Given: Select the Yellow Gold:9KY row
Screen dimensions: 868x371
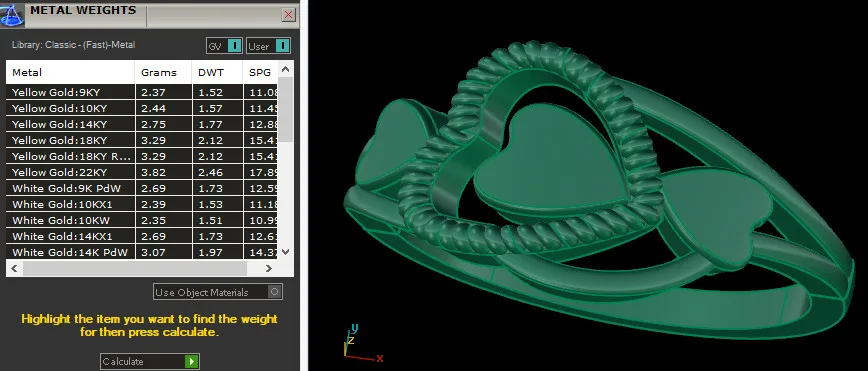Looking at the screenshot, I should [x=142, y=92].
